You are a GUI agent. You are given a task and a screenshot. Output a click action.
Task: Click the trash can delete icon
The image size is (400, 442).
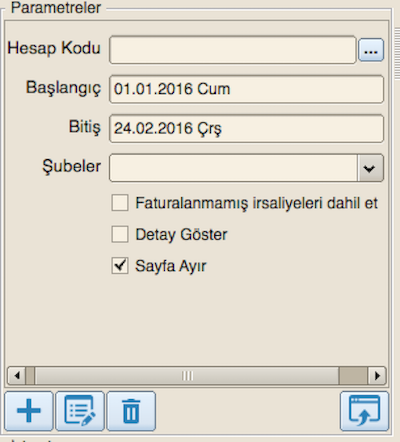(131, 411)
